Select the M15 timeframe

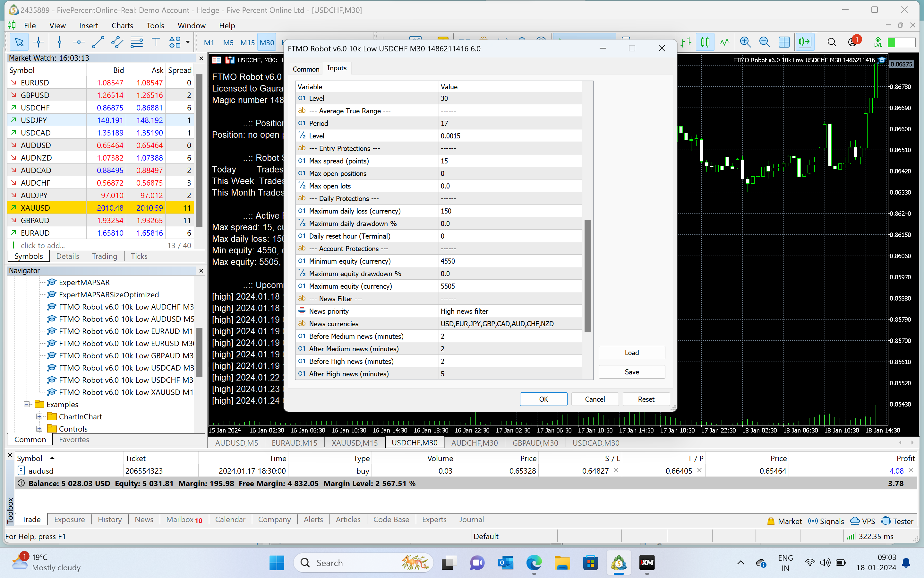pyautogui.click(x=247, y=42)
